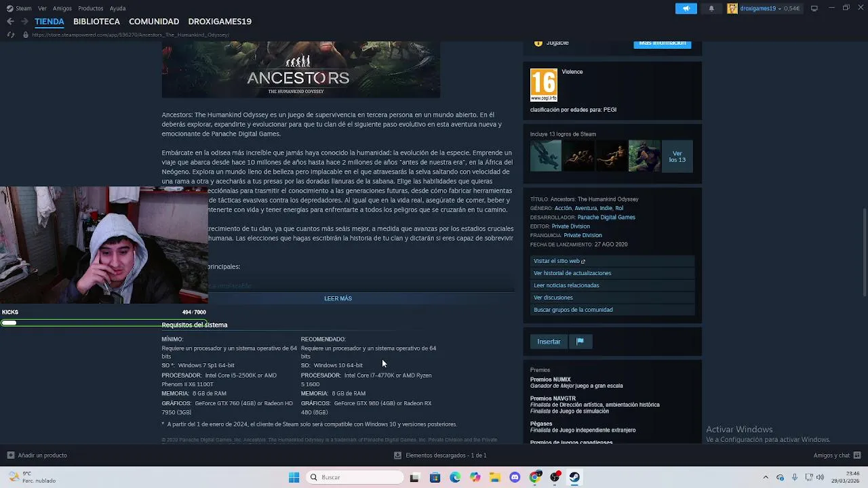Launch Microsoft Store from the taskbar

(x=435, y=477)
